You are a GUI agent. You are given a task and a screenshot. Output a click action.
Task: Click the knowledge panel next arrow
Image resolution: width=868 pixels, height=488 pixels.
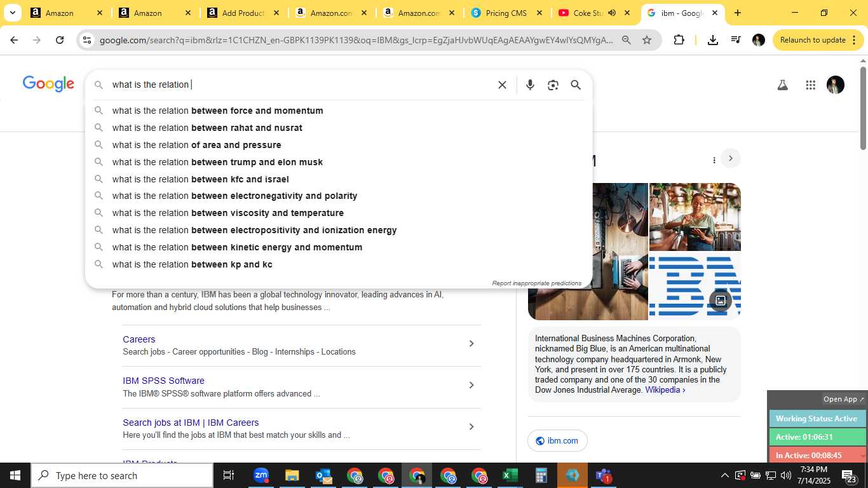click(x=731, y=158)
